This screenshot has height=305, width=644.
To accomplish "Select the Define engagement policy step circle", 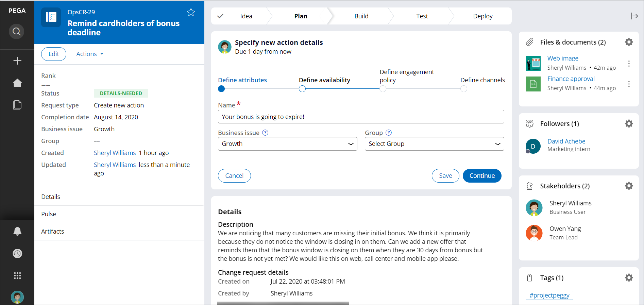I will (x=383, y=89).
